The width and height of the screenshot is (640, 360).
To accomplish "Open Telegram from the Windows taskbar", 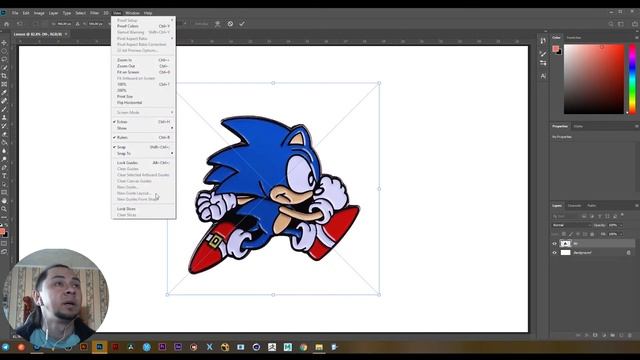I will coord(6,347).
